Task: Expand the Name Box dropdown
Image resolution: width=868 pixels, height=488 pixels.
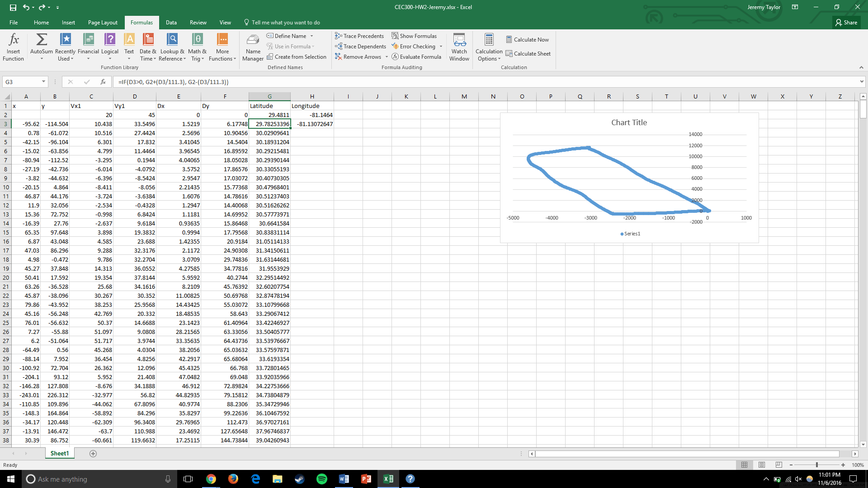Action: pyautogui.click(x=43, y=82)
